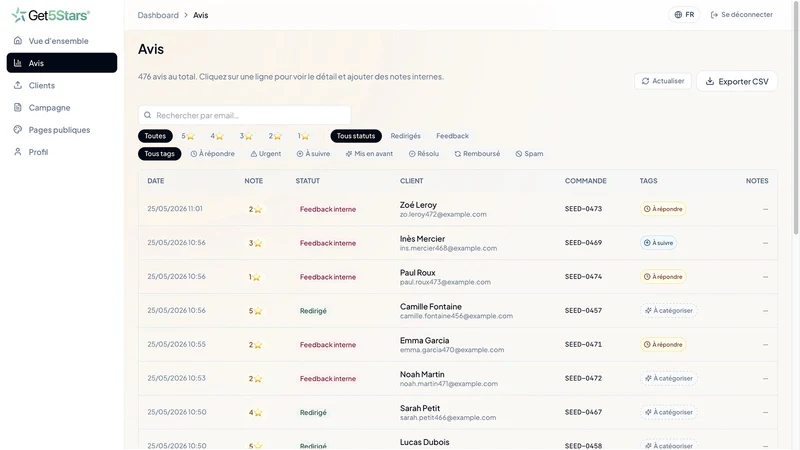Filter by 2 star rating
The image size is (800, 450).
(x=276, y=136)
